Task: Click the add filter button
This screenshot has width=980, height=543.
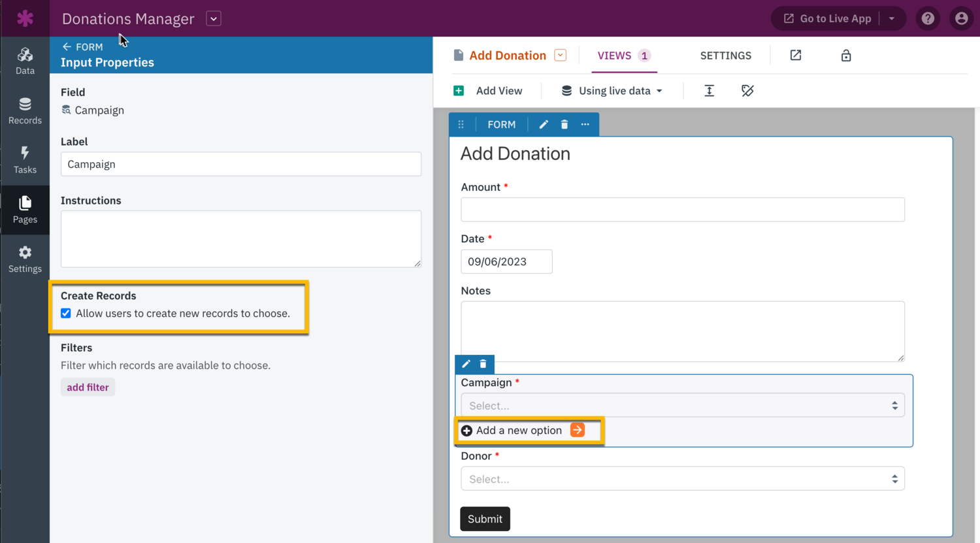Action: click(88, 387)
